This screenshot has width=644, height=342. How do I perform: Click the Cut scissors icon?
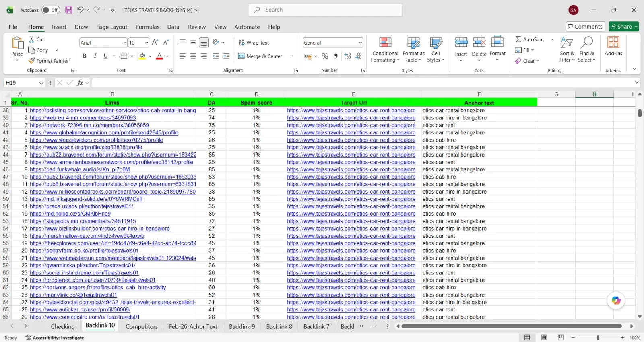(x=32, y=39)
